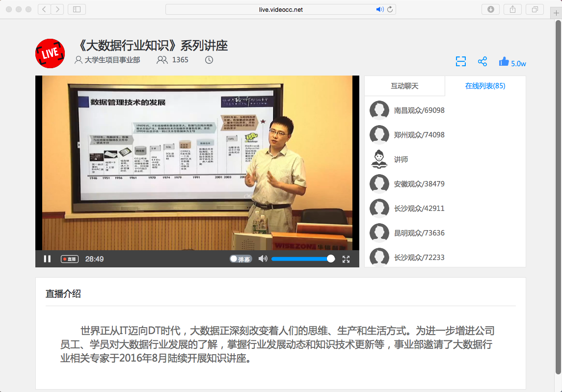The width and height of the screenshot is (562, 392).
Task: Select the 在线列表(85) tab
Action: [485, 86]
